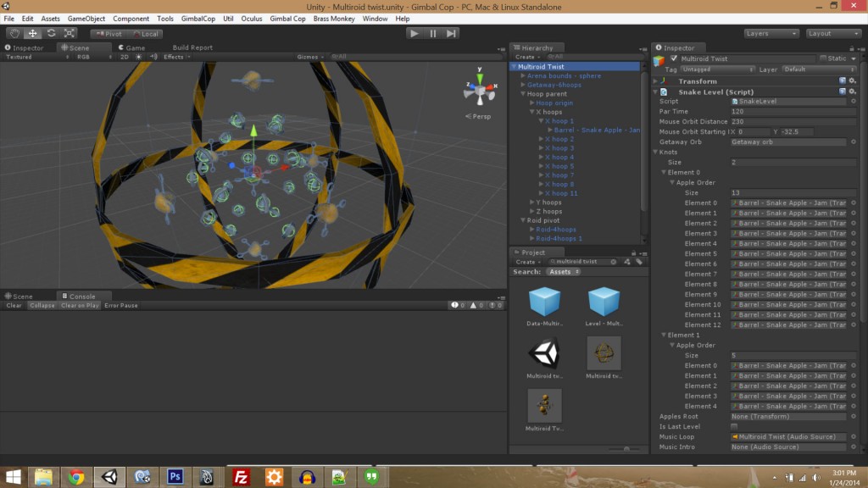Toggle Clear on Play in Console
The height and width of the screenshot is (488, 868).
[x=80, y=305]
